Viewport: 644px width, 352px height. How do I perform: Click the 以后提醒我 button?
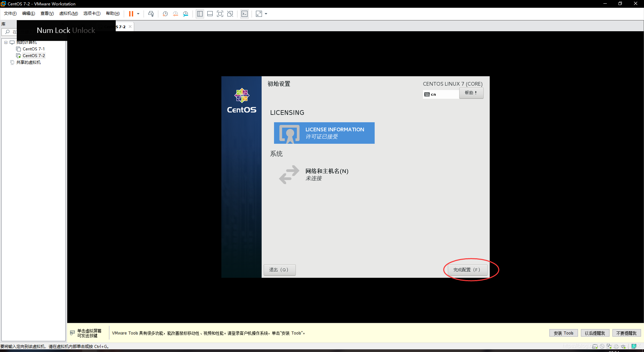click(595, 333)
